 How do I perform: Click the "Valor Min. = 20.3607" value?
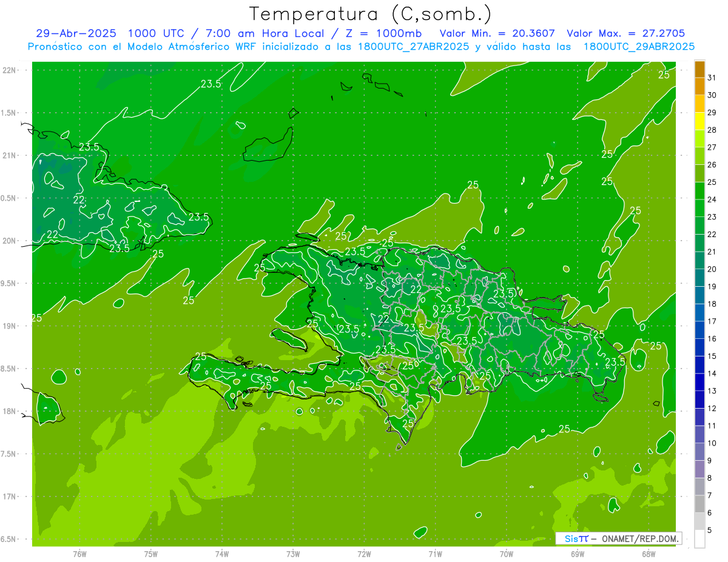tap(497, 33)
